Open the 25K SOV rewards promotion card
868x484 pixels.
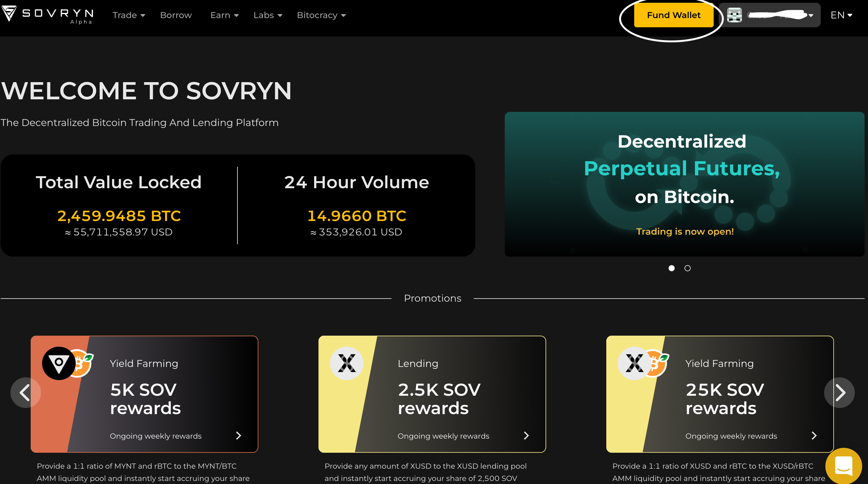[720, 394]
